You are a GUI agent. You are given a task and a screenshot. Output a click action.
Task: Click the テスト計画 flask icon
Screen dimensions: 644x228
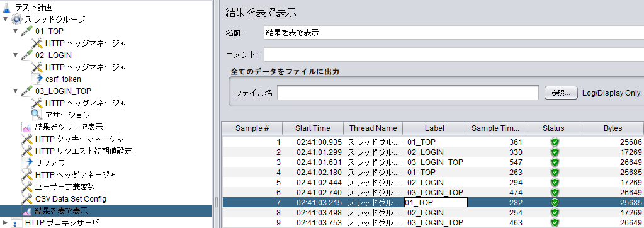[7, 7]
